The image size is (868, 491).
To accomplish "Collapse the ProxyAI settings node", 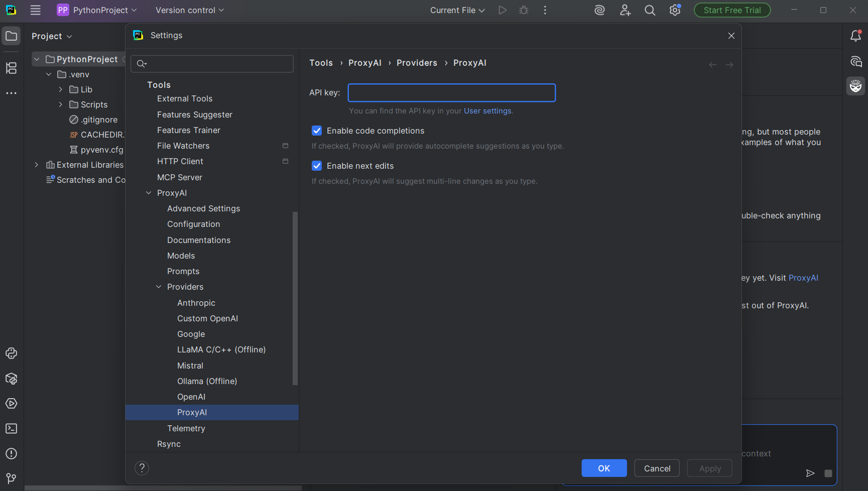I will 149,193.
